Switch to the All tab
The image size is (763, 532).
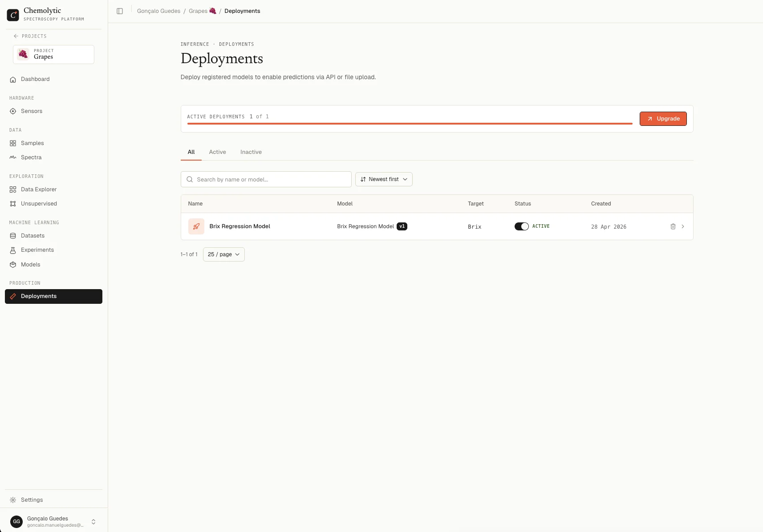pos(191,152)
